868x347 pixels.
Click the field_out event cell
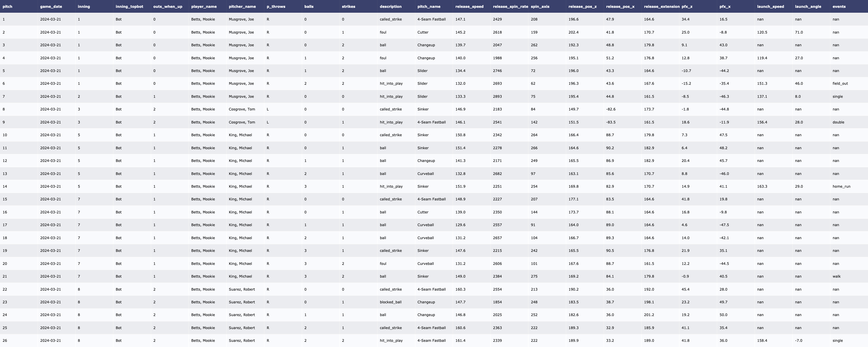point(840,84)
